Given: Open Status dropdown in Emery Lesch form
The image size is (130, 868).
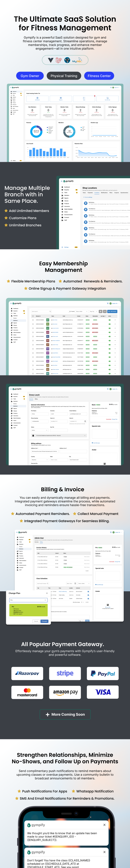Looking at the screenshot, I should point(40,430).
